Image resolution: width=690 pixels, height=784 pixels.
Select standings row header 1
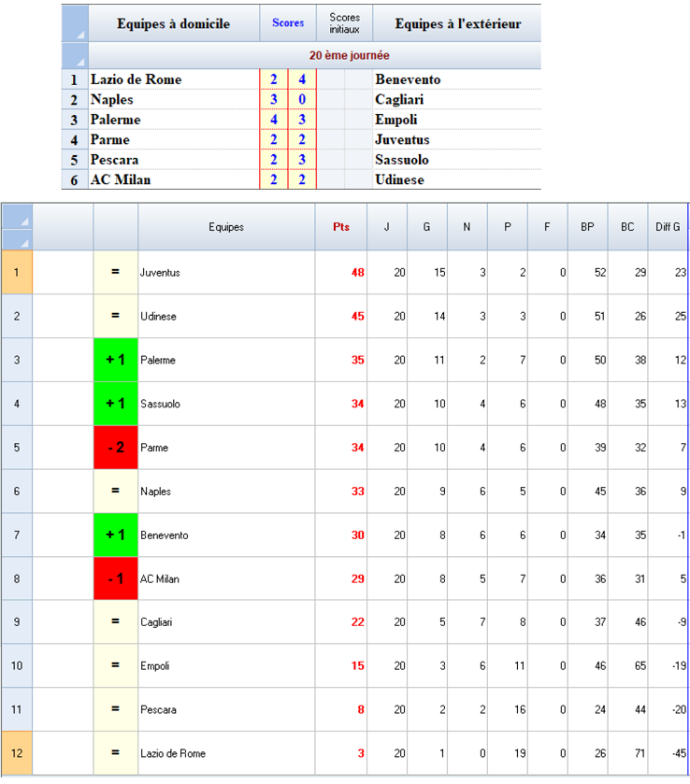click(17, 272)
